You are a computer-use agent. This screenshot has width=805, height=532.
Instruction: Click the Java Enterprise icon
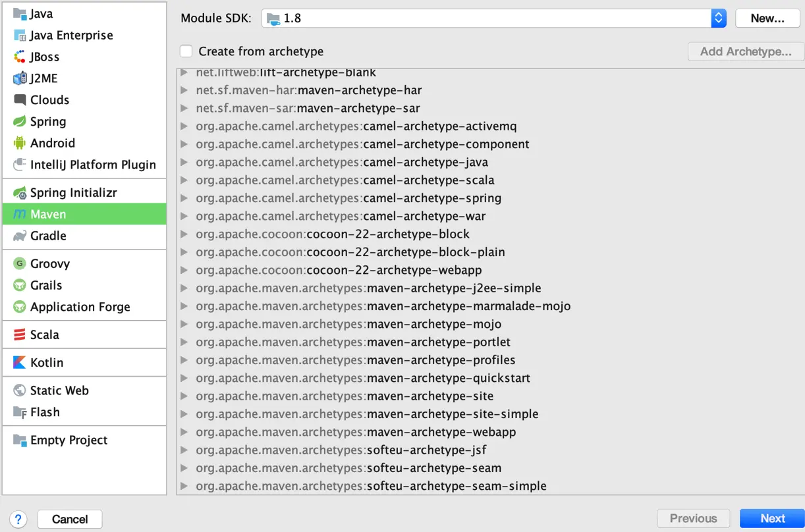tap(19, 36)
